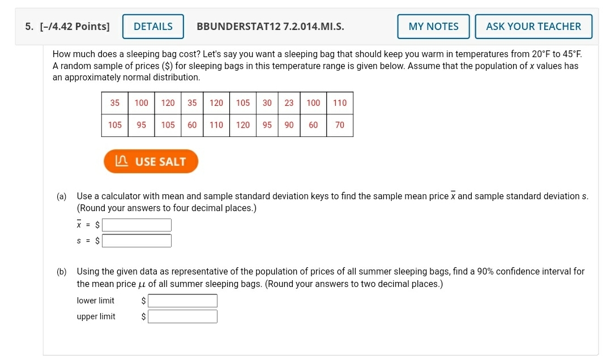Select the table cell containing 35
Viewport: 606px width, 364px height.
pos(114,103)
